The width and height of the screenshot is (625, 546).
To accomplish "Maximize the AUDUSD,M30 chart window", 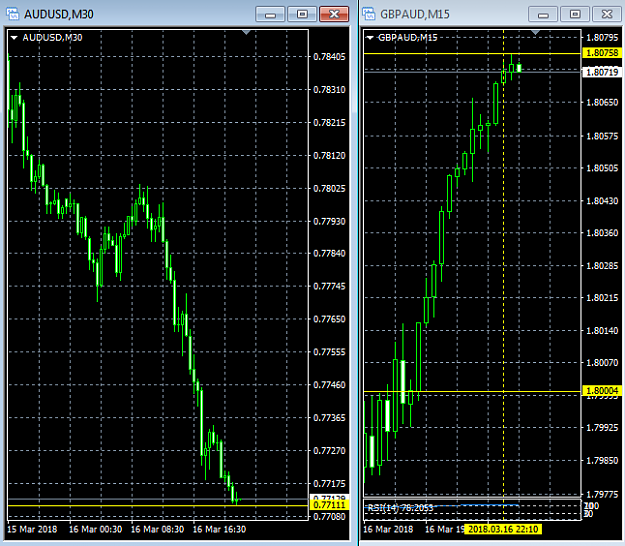I will 302,14.
